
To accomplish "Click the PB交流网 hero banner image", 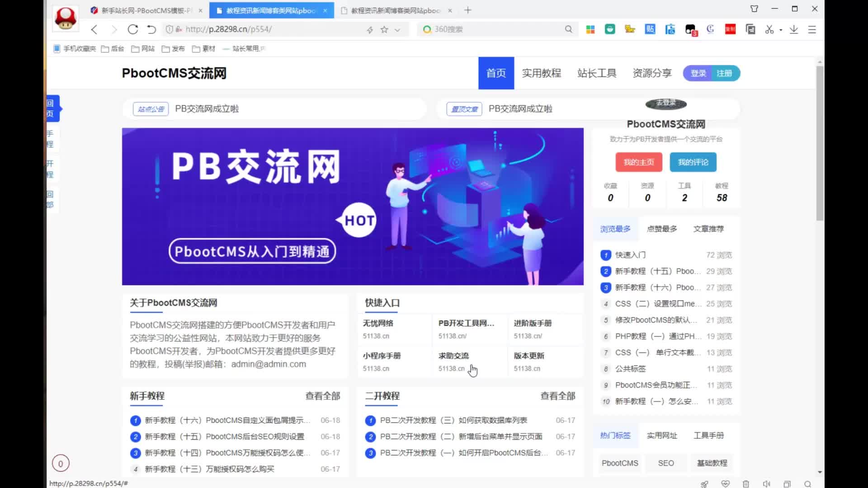I will coord(353,206).
